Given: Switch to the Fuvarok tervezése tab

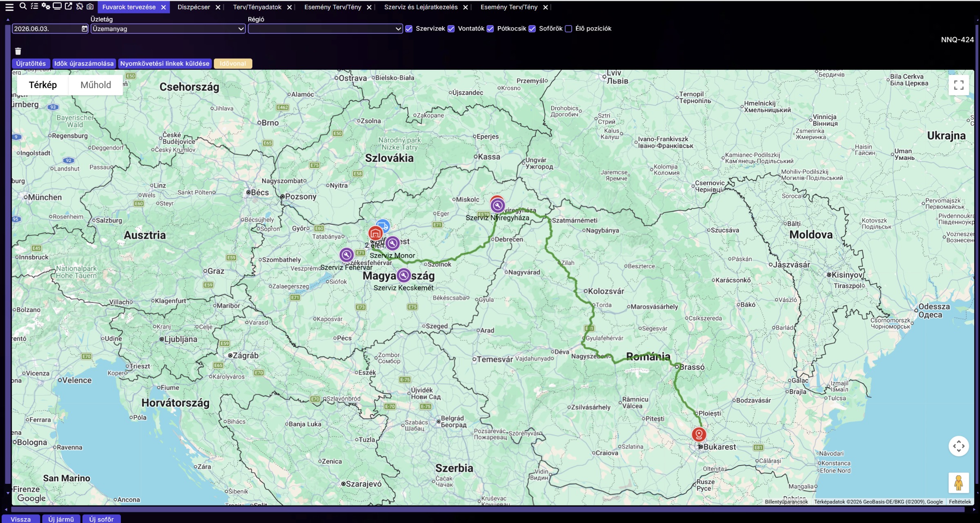Looking at the screenshot, I should point(129,7).
